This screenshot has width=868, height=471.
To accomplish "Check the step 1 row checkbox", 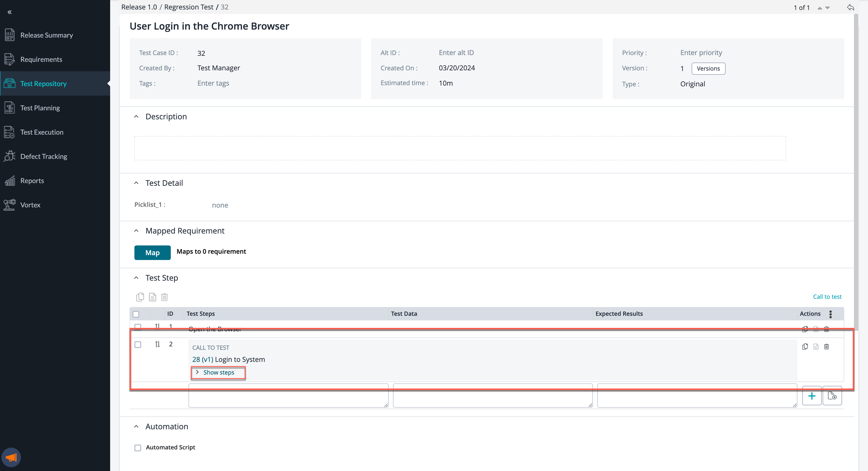I will 138,326.
